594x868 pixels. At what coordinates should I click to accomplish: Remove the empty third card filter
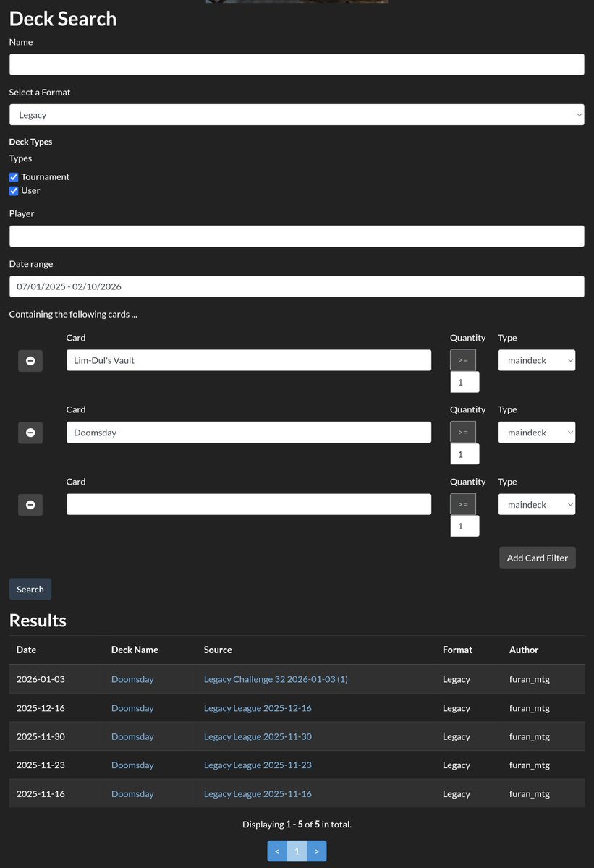pos(30,505)
